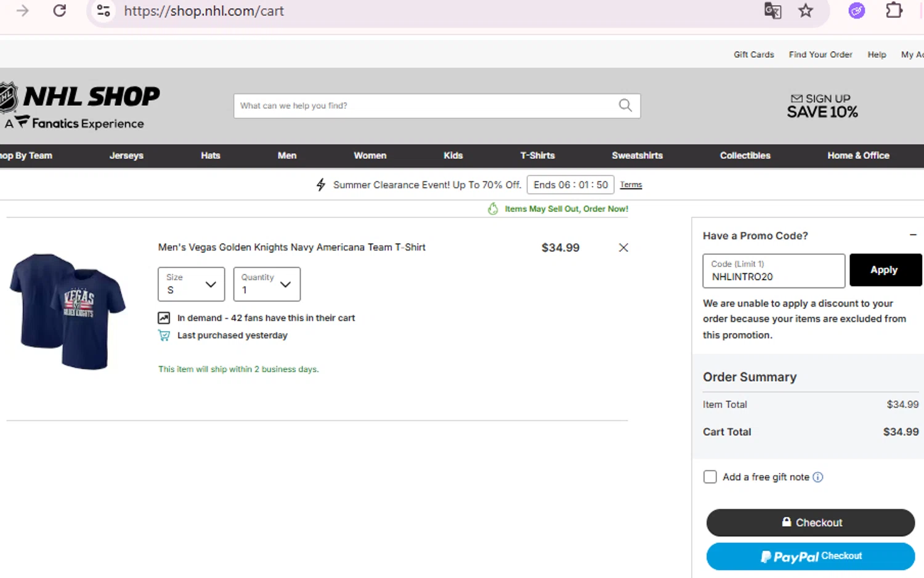The width and height of the screenshot is (924, 578).
Task: Remove the T-shirt from cart with X
Action: pos(623,247)
